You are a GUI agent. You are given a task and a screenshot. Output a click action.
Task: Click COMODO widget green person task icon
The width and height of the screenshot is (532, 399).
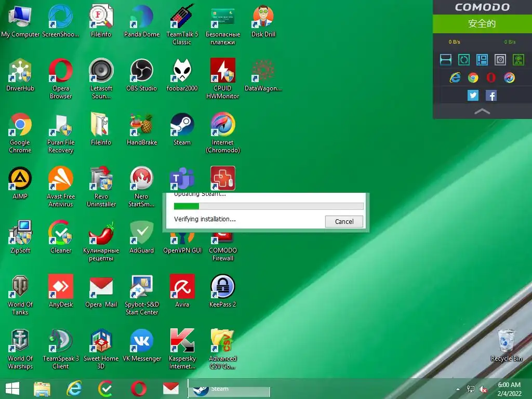pyautogui.click(x=518, y=60)
